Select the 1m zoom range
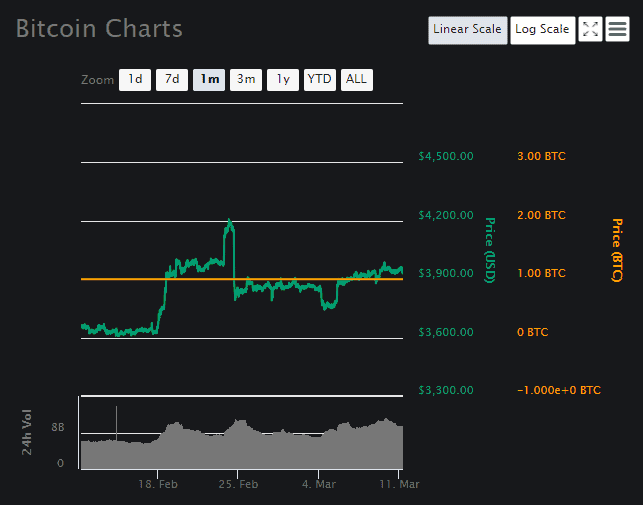Screen dimensions: 643x505 click(x=209, y=80)
